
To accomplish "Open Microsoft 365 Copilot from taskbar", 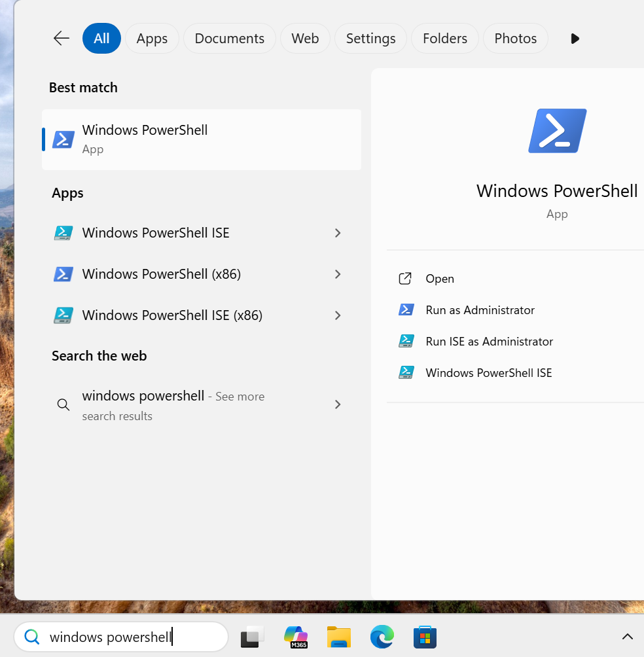I will pos(296,637).
